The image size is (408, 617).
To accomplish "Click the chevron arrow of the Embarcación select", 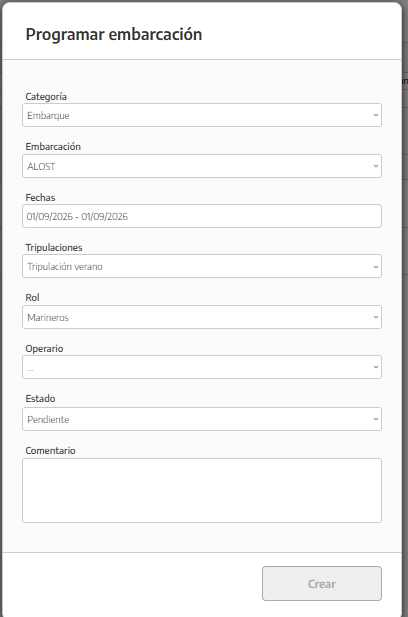I will click(x=375, y=166).
